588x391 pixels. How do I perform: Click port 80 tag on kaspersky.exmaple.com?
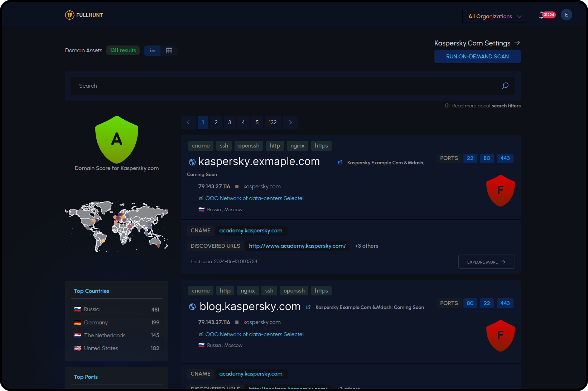487,158
